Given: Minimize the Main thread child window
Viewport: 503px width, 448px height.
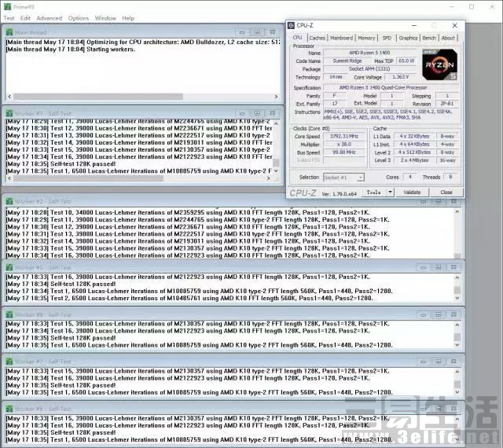Looking at the screenshot, I should pos(242,32).
